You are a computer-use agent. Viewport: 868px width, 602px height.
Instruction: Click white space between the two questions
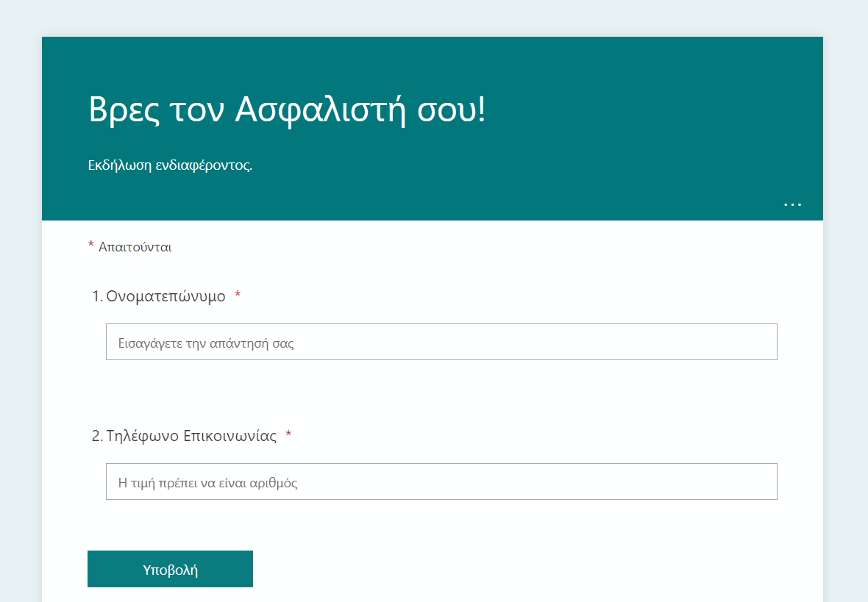[441, 393]
